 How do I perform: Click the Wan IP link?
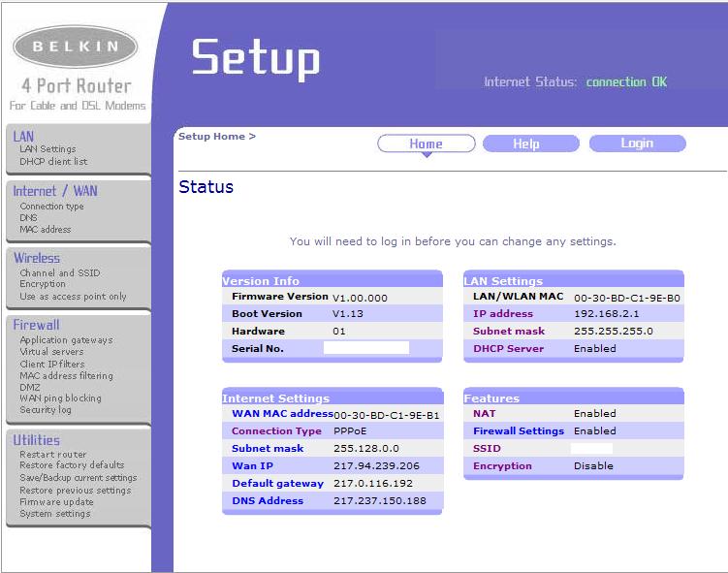coord(253,466)
